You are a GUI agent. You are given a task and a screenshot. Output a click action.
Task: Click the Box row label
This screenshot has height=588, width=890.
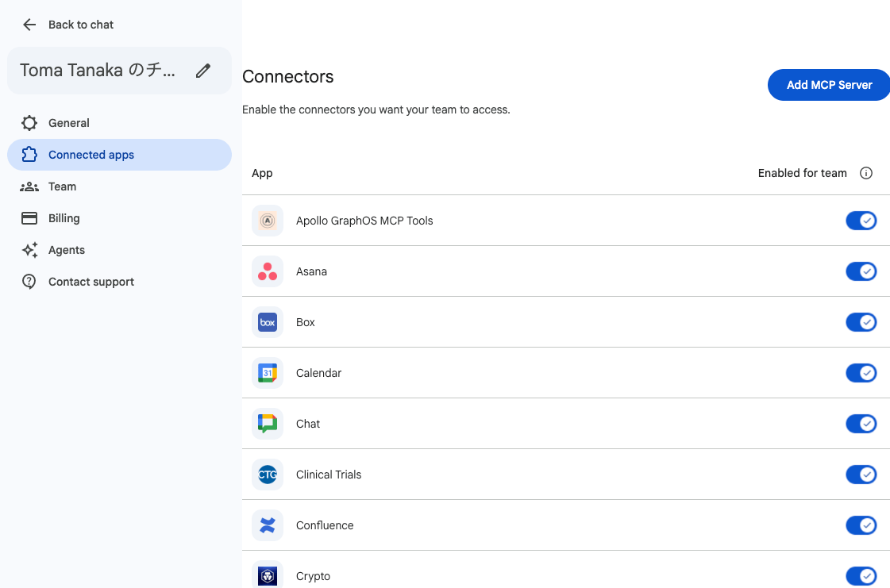[x=306, y=322]
